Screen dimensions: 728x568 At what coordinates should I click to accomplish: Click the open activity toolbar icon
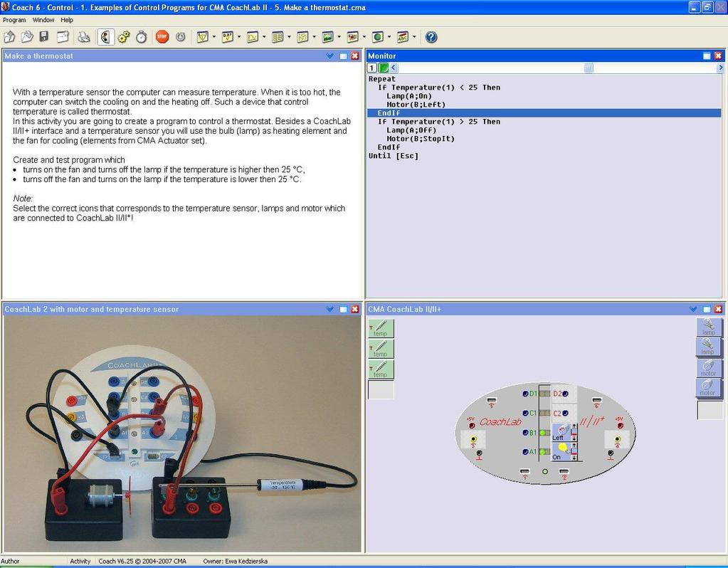10,37
